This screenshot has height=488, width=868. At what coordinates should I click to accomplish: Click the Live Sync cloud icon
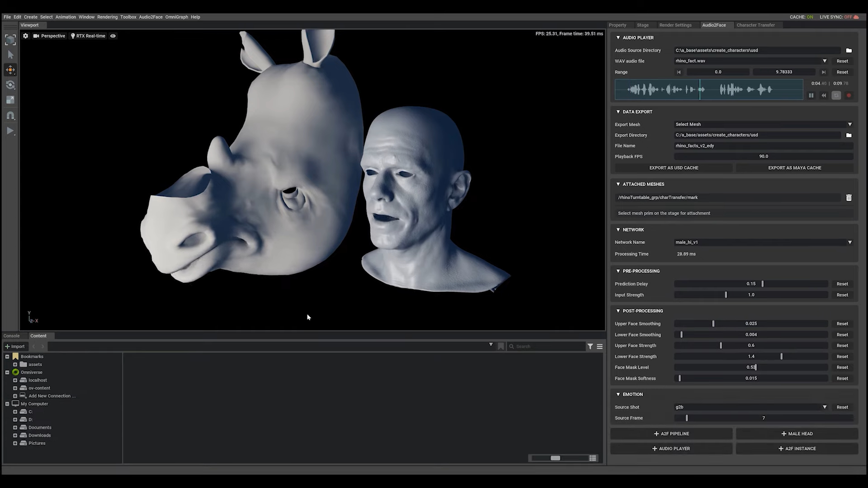[856, 17]
